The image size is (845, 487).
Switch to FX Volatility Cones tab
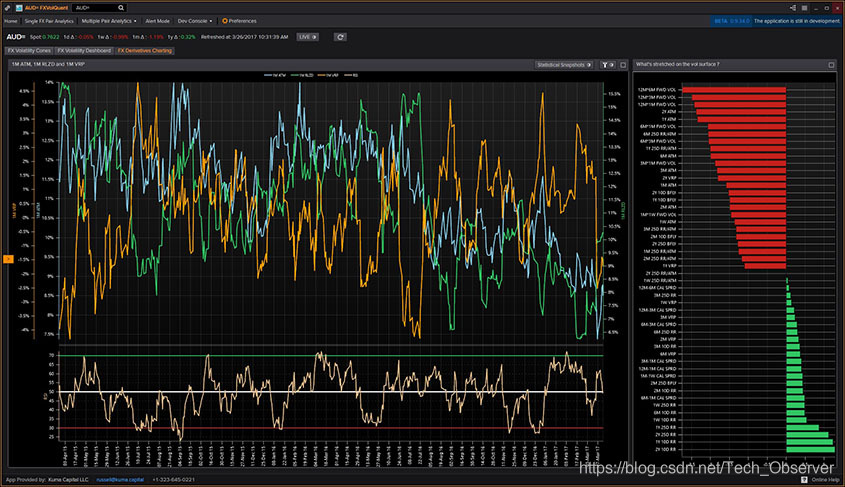click(29, 51)
